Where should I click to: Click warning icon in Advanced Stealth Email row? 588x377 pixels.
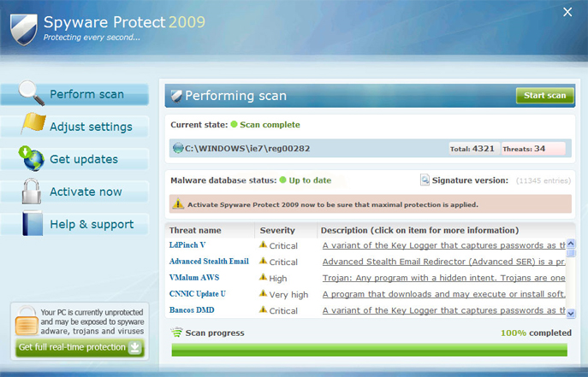coord(263,261)
